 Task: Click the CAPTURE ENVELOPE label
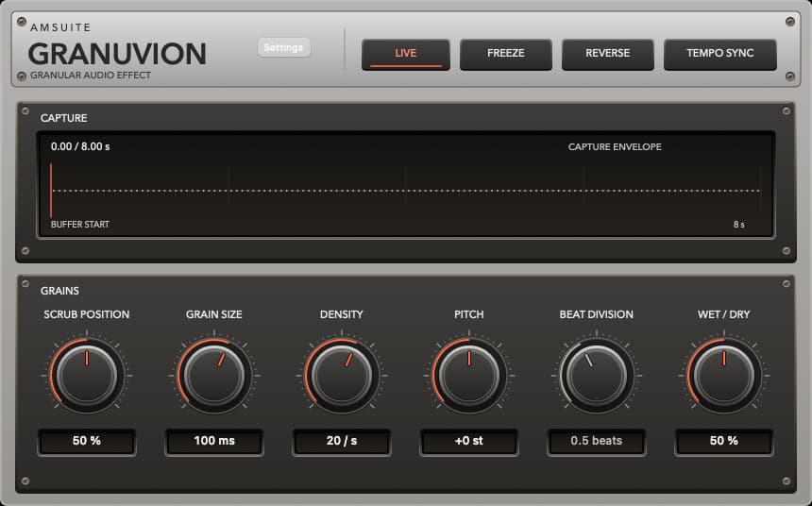click(x=615, y=147)
